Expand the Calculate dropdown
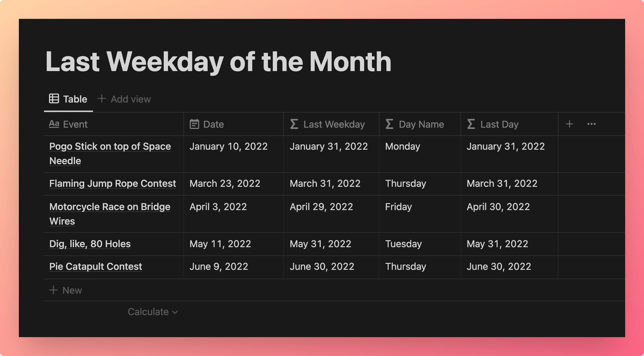Screen dimensions: 644x356 click(153, 312)
